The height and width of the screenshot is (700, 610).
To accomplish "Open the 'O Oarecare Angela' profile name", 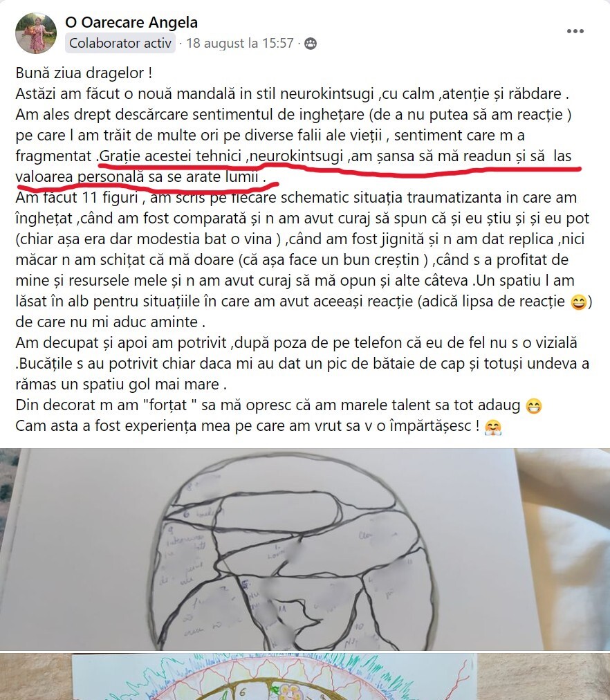I will (131, 22).
